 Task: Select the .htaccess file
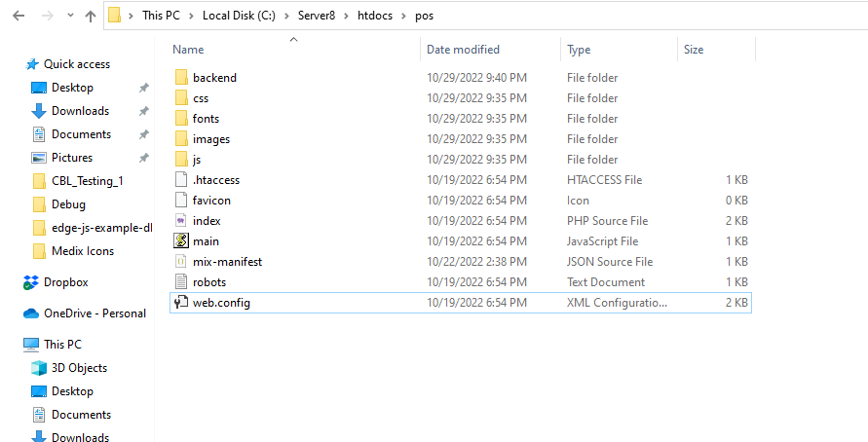point(215,180)
